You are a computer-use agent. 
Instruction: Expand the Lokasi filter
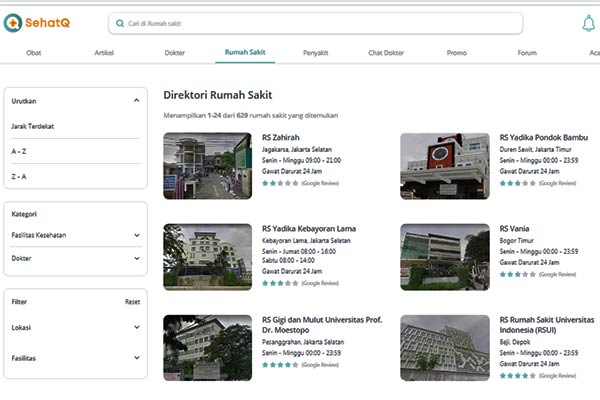tap(75, 328)
